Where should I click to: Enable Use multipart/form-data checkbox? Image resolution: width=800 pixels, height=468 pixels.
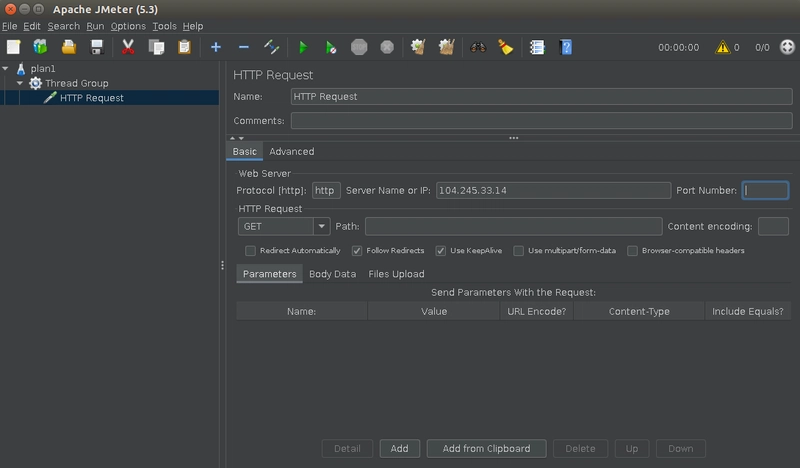(518, 251)
